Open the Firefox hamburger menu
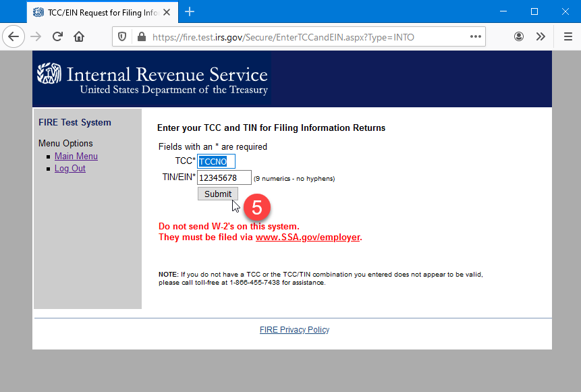 click(x=568, y=37)
